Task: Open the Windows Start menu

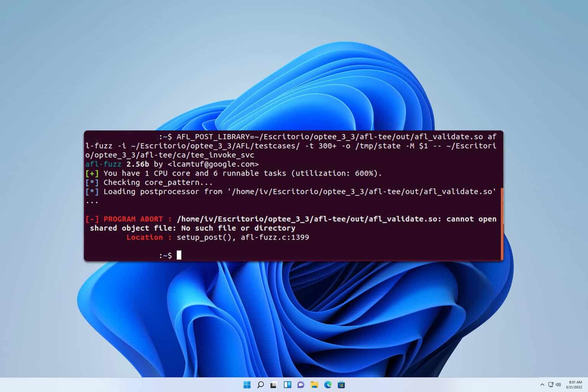Action: (247, 385)
